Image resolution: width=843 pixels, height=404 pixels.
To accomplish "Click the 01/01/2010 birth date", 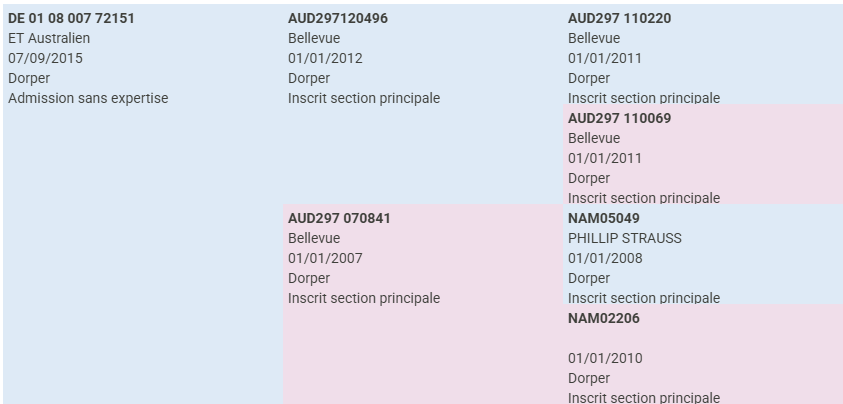I will [x=605, y=358].
